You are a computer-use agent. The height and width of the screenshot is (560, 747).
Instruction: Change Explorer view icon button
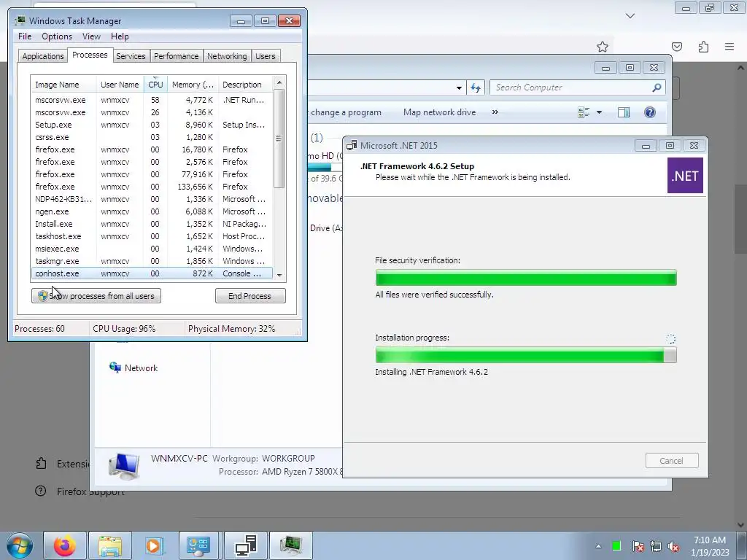[x=584, y=112]
